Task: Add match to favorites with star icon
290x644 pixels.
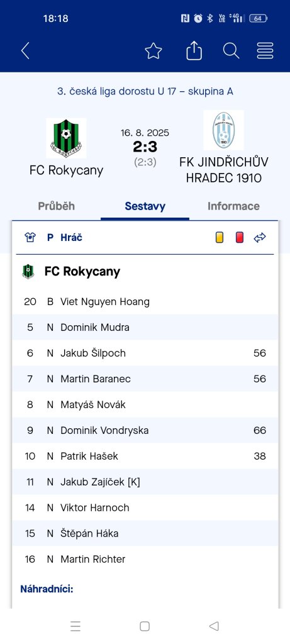Action: [153, 51]
